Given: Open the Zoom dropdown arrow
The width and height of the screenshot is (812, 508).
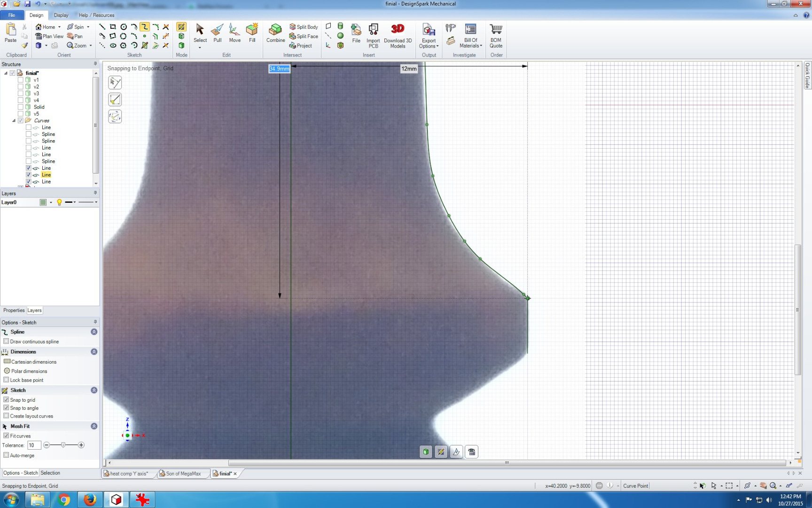Looking at the screenshot, I should click(x=91, y=46).
